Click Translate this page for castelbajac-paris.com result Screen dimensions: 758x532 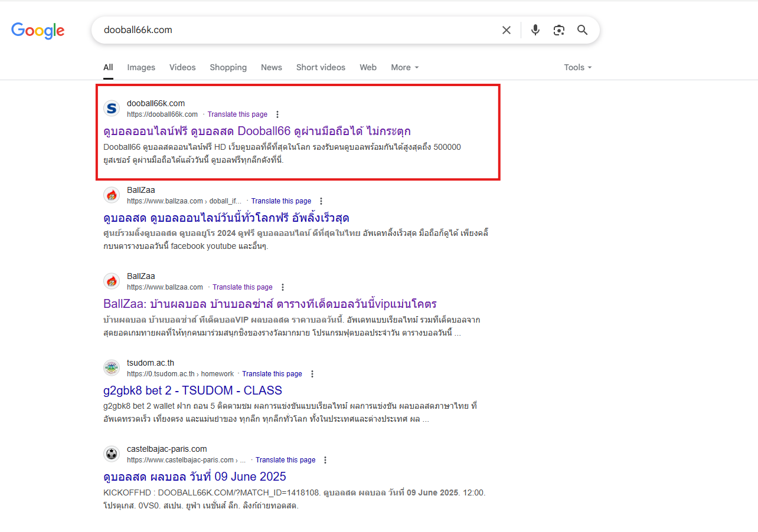point(286,460)
